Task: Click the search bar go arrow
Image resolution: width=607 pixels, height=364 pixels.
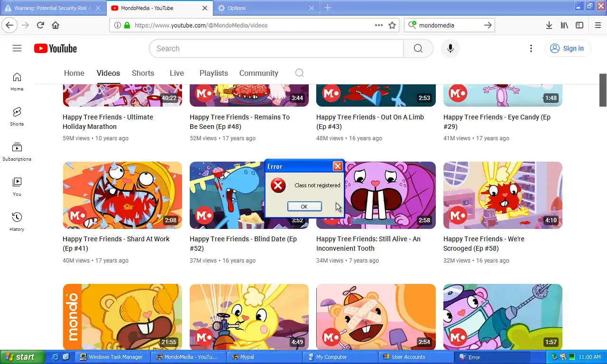Action: [487, 25]
